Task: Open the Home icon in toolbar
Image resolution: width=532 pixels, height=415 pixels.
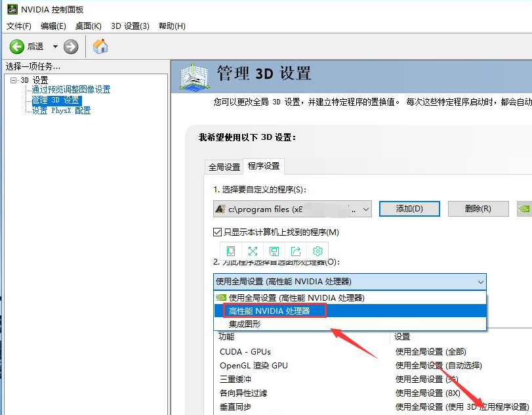Action: (x=100, y=46)
